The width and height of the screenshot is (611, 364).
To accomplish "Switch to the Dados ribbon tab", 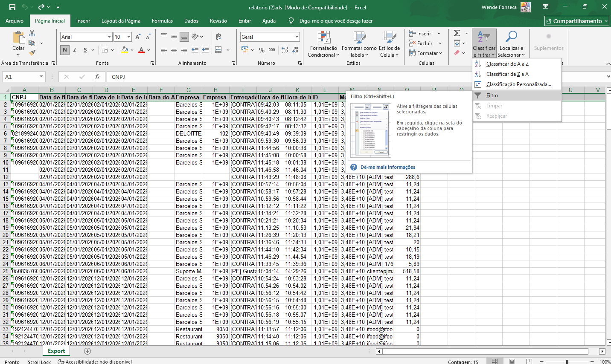I will [191, 21].
